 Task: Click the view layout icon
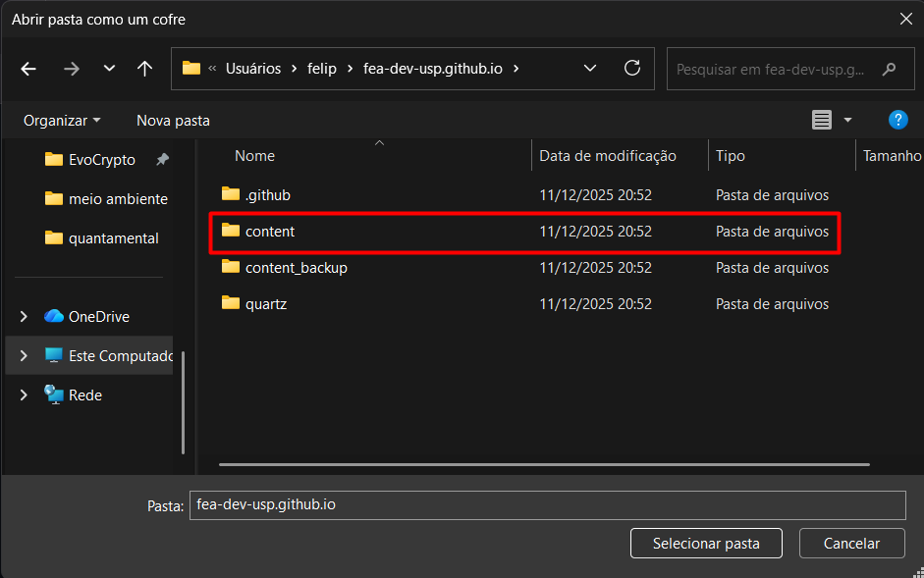pos(821,120)
